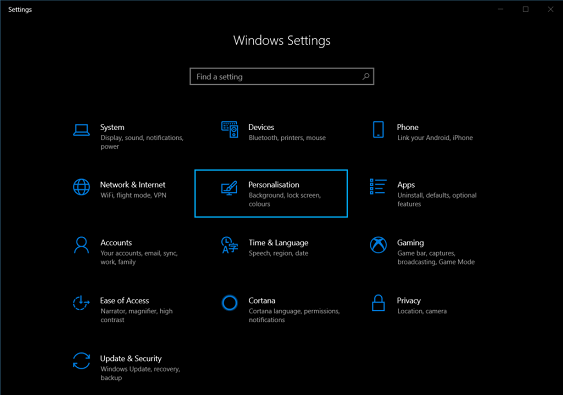This screenshot has width=563, height=395.
Task: Click 'Bluetooth, printers, mouse' description
Action: pos(287,138)
